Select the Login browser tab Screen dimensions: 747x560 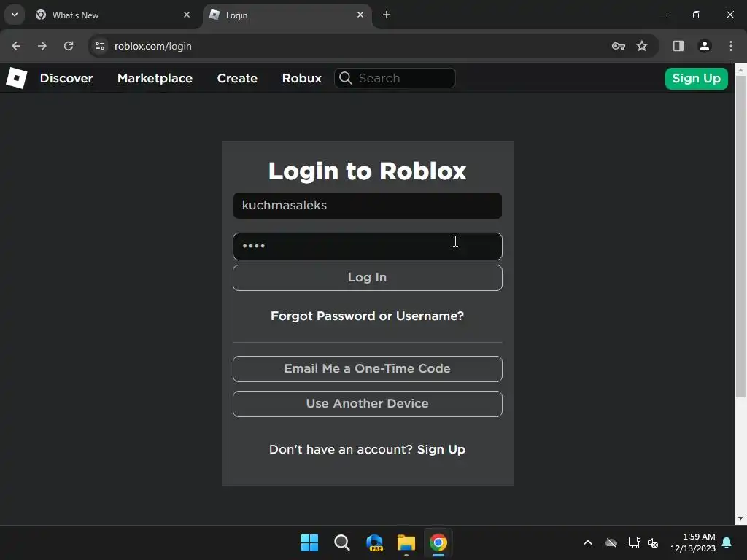coord(286,15)
